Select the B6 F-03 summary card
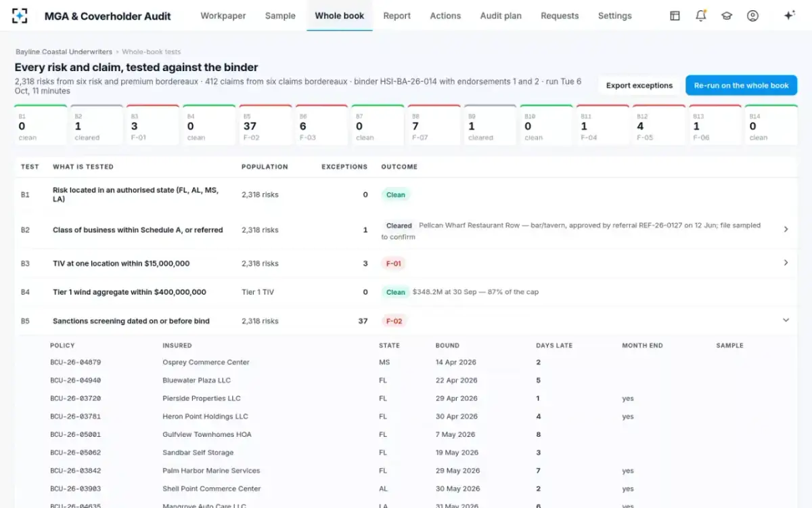This screenshot has width=812, height=508. coord(321,125)
